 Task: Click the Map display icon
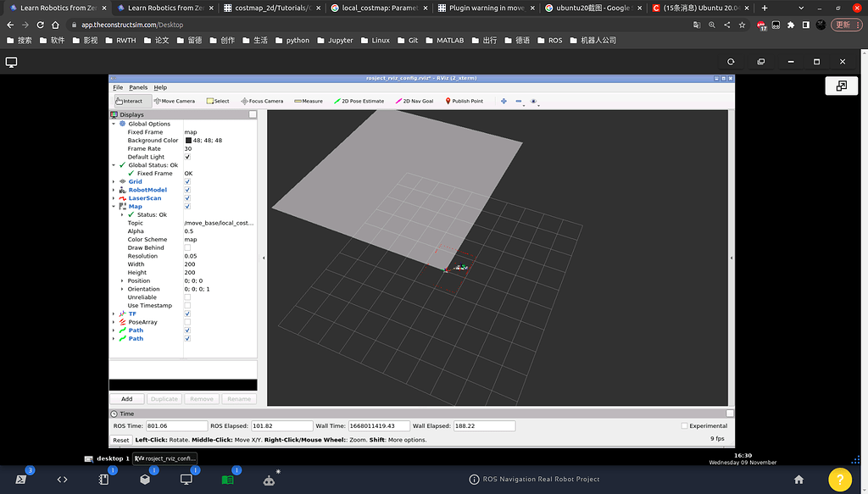coord(122,207)
